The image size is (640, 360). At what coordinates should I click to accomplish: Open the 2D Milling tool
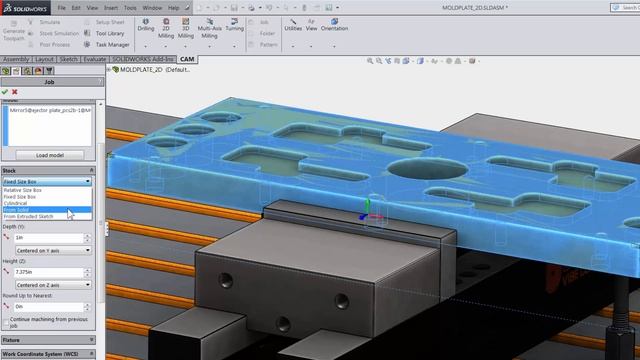(x=166, y=28)
